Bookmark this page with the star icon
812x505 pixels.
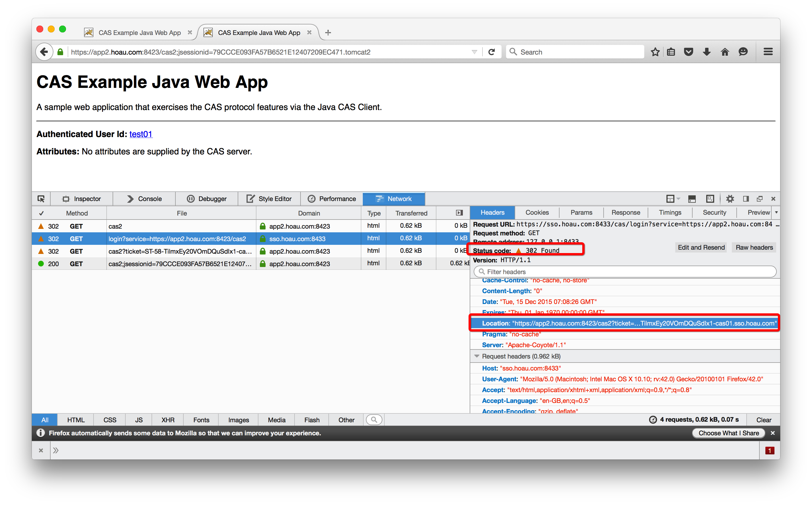click(x=655, y=52)
